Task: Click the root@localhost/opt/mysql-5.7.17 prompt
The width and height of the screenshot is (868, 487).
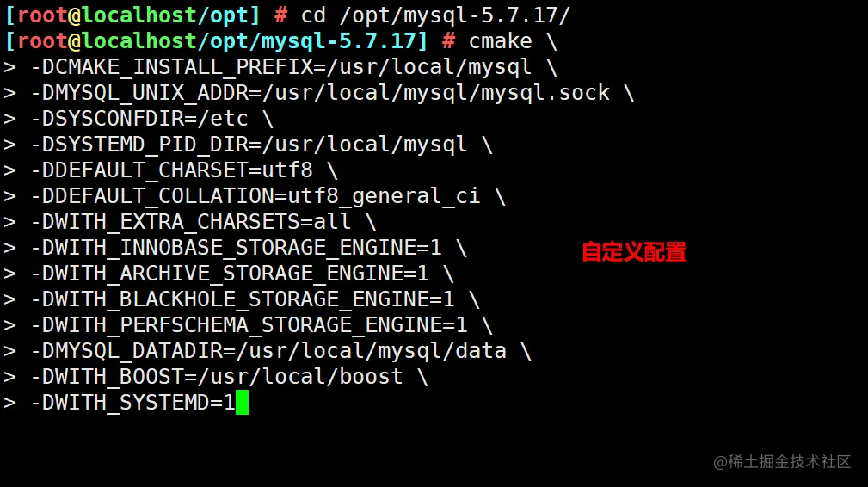Action: [x=216, y=41]
